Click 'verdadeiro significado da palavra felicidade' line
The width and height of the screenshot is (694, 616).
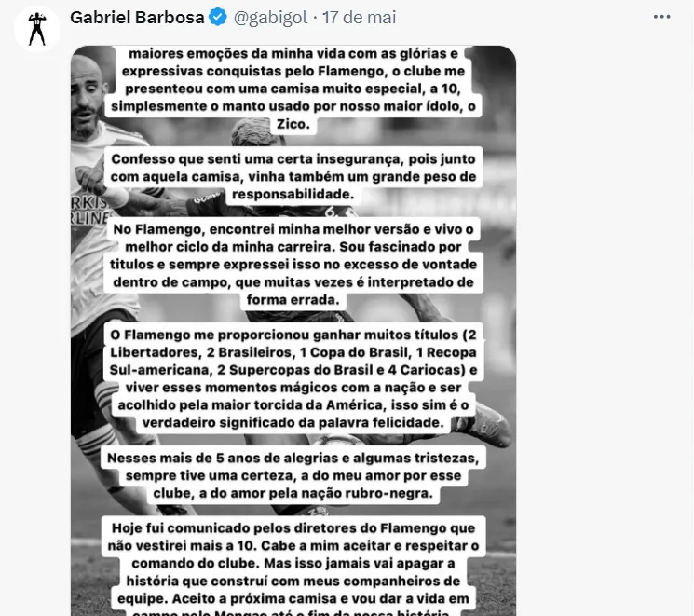tap(293, 423)
